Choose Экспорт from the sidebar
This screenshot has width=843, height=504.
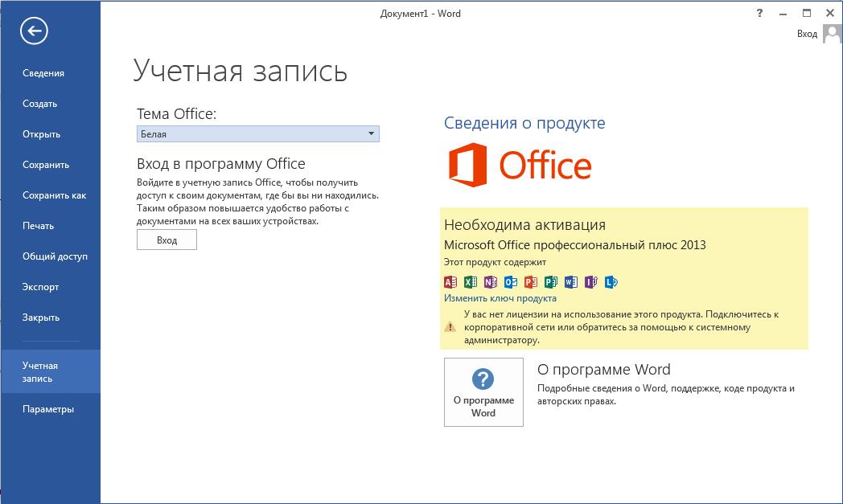pos(41,287)
